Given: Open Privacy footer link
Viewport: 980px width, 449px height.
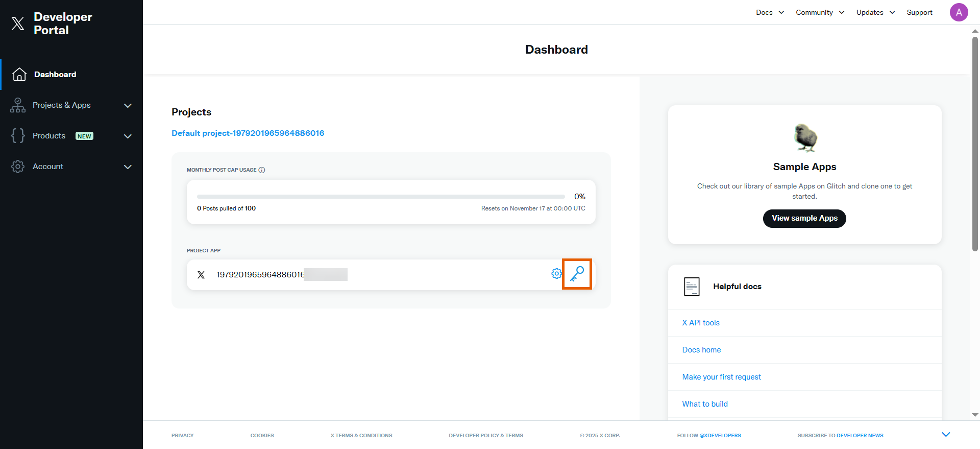Looking at the screenshot, I should [183, 436].
